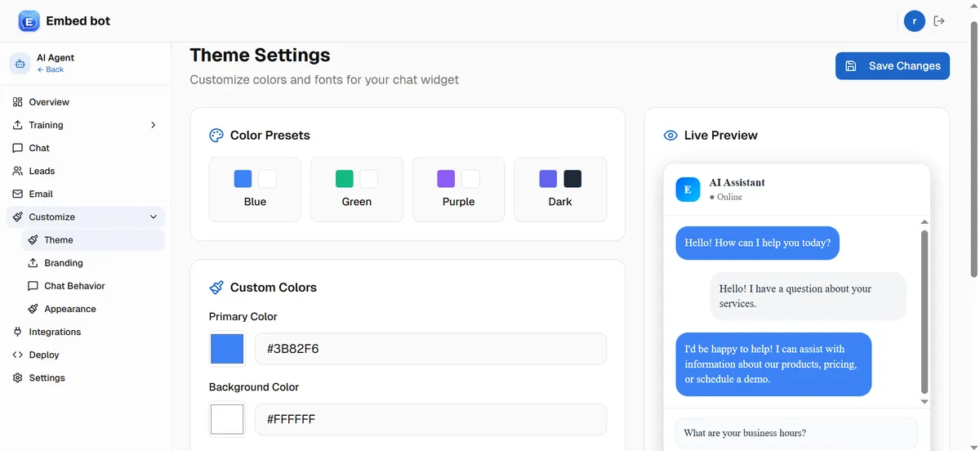Collapse the Customize section chevron
Screen dimensions: 980x451
point(153,217)
